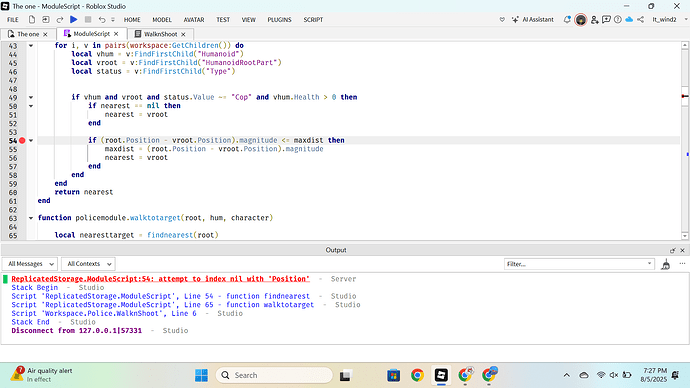Collapse the if block at line 49
Viewport: 690px width, 388px height.
(x=31, y=97)
